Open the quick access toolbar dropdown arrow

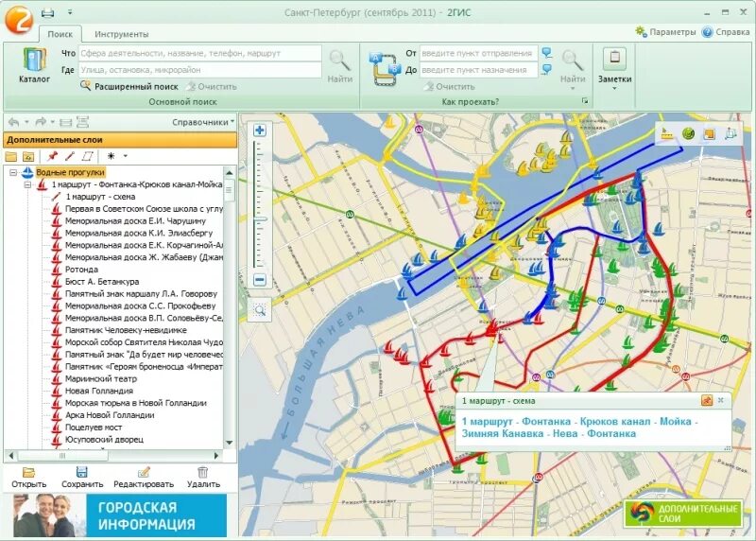pyautogui.click(x=70, y=12)
